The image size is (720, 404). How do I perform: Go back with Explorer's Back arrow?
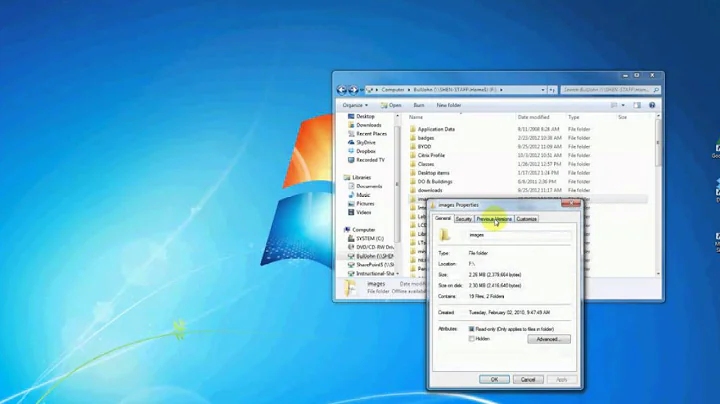pos(342,90)
